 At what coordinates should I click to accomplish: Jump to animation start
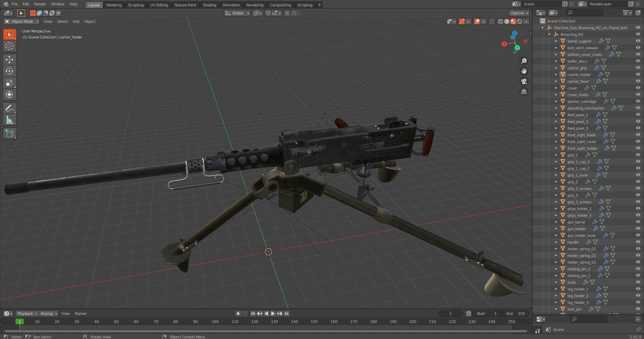[253, 314]
